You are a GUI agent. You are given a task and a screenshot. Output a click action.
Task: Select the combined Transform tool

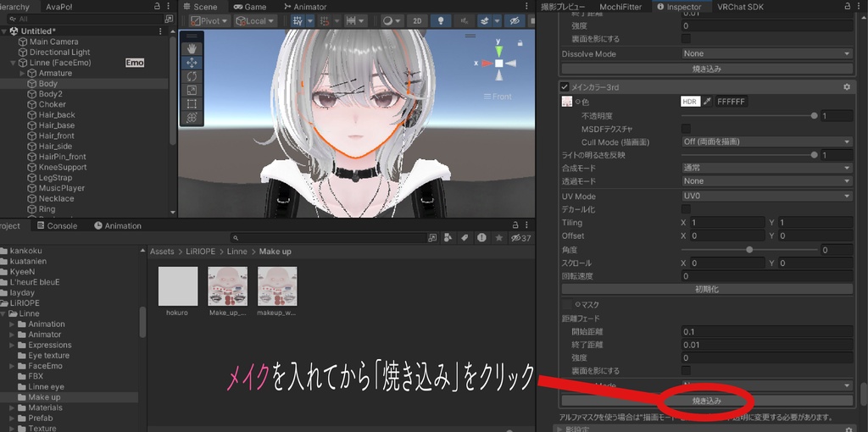tap(192, 117)
